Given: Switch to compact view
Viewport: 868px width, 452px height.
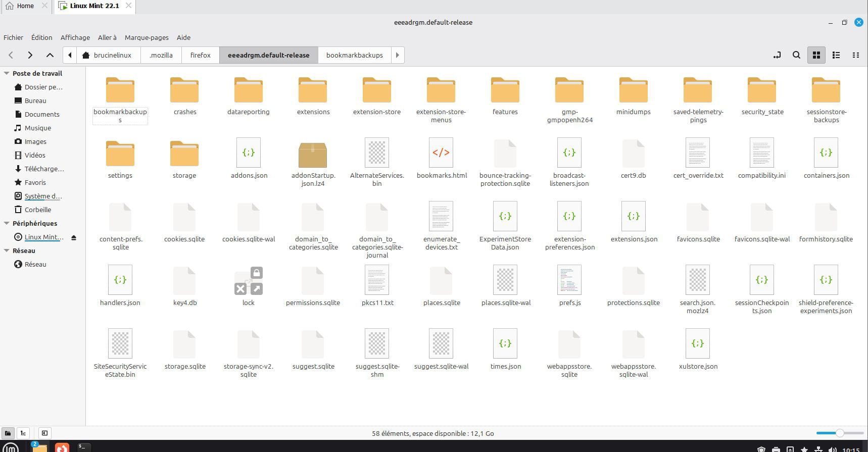Looking at the screenshot, I should click(x=855, y=55).
